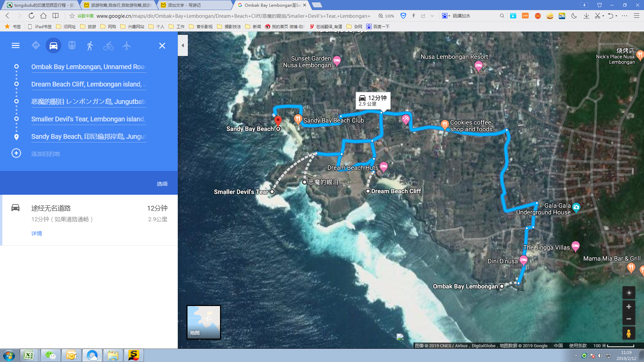Viewport: 644px width, 362px height.
Task: Open file explorer from the taskbar
Action: click(113, 355)
